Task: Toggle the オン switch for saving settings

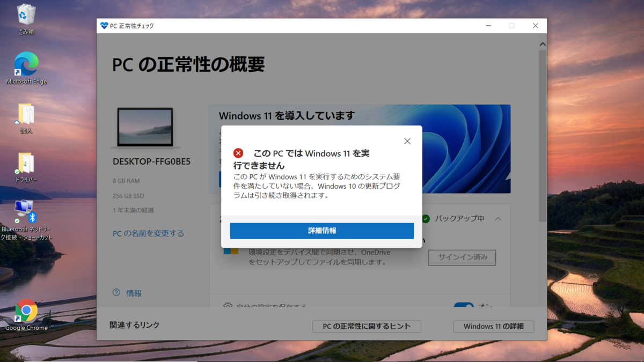Action: pos(464,305)
